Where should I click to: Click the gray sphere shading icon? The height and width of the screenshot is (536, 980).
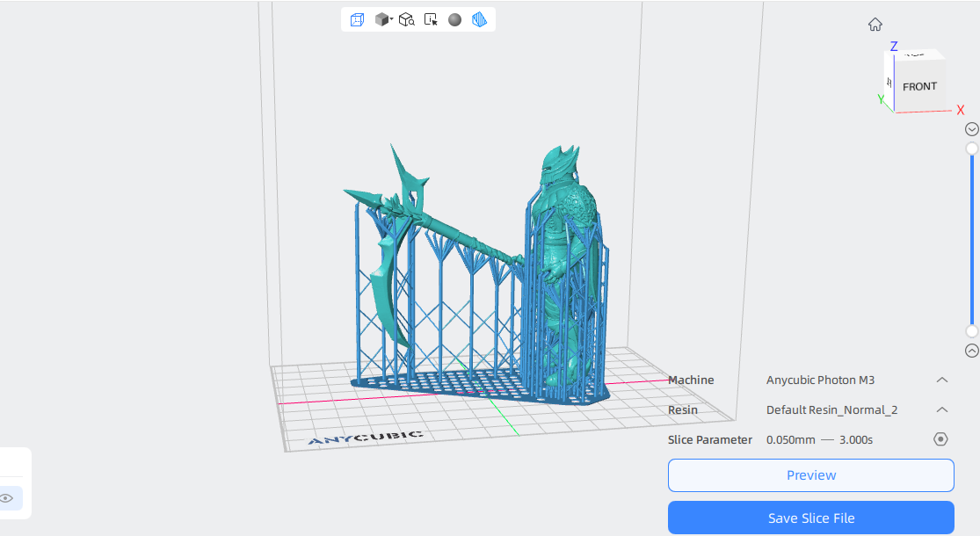tap(455, 20)
